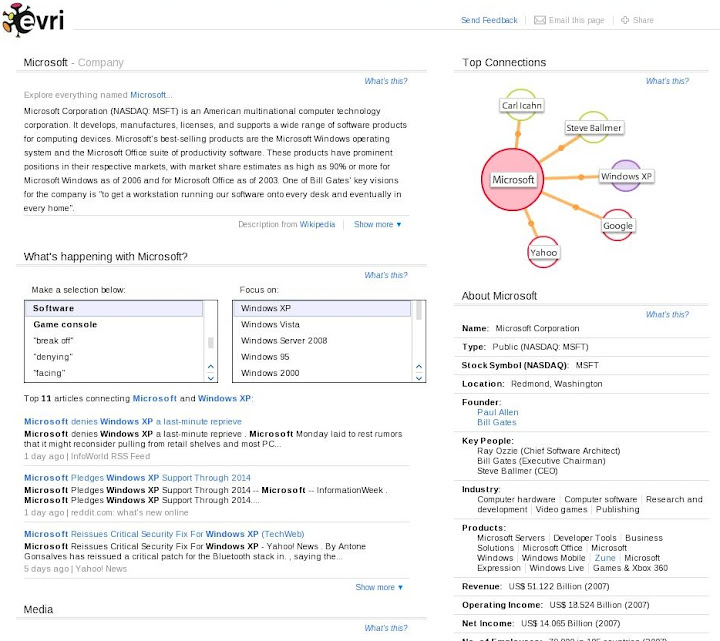Click 'Steve Ballmer (CEO)' key people entry

tap(518, 471)
